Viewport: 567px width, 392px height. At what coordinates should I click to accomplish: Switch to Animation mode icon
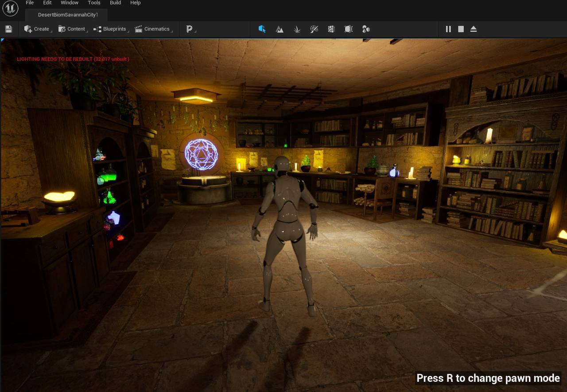tap(366, 29)
